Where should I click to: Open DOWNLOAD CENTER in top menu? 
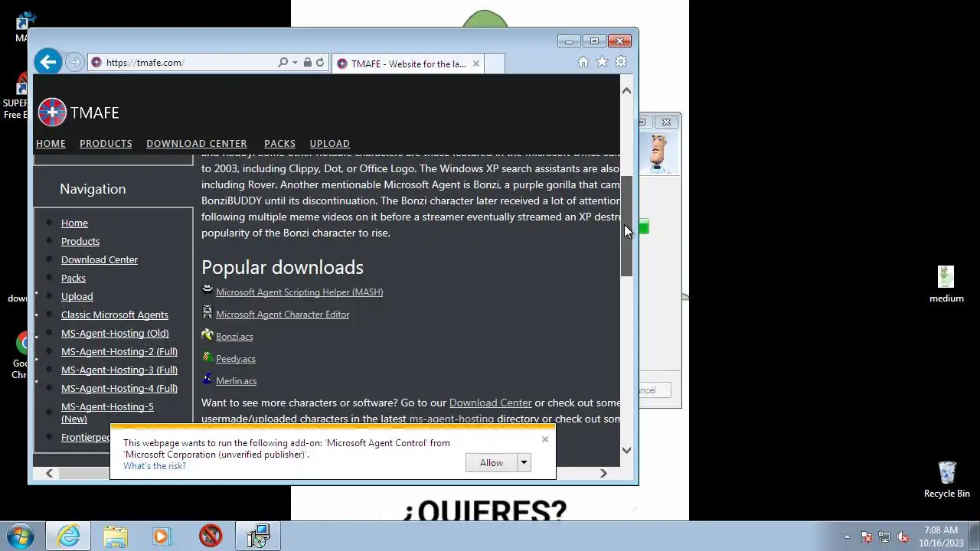pos(197,143)
